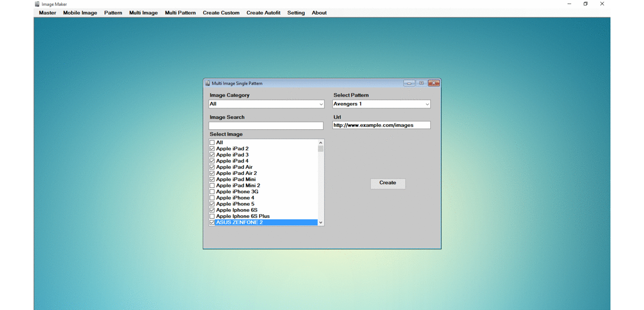Click the Image Maker app icon in title bar
Image resolution: width=644 pixels, height=310 pixels.
click(37, 4)
